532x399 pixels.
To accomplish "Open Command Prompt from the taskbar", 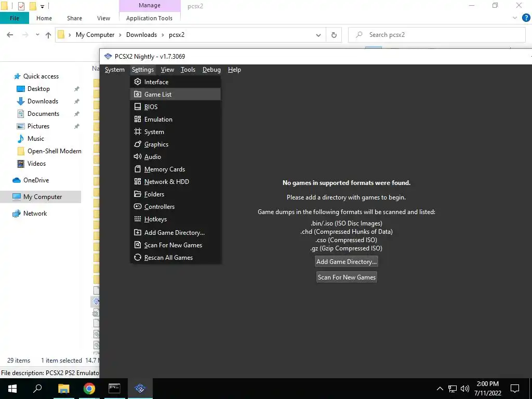I will (114, 388).
